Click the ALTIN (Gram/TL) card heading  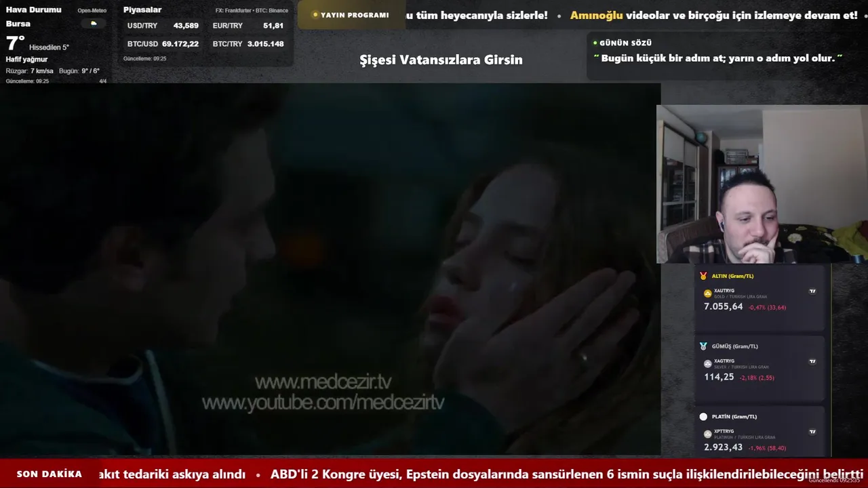(x=732, y=276)
